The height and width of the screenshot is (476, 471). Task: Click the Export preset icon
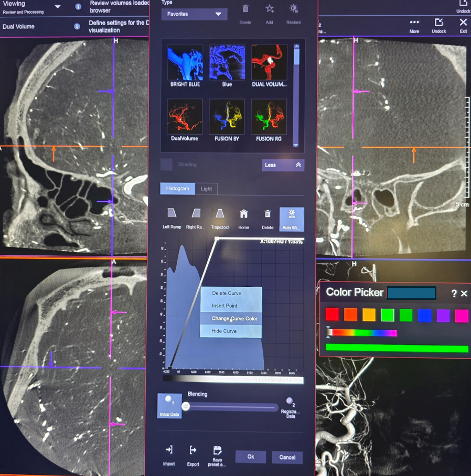(193, 450)
